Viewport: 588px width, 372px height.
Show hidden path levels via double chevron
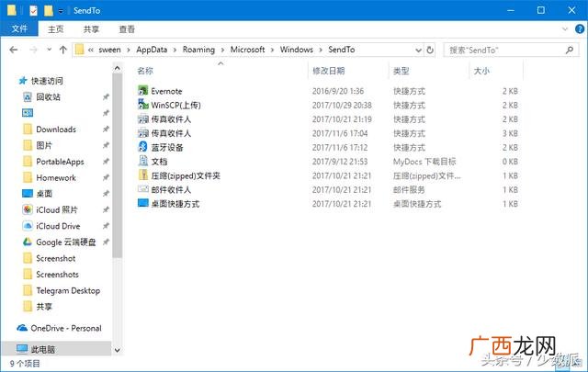91,50
